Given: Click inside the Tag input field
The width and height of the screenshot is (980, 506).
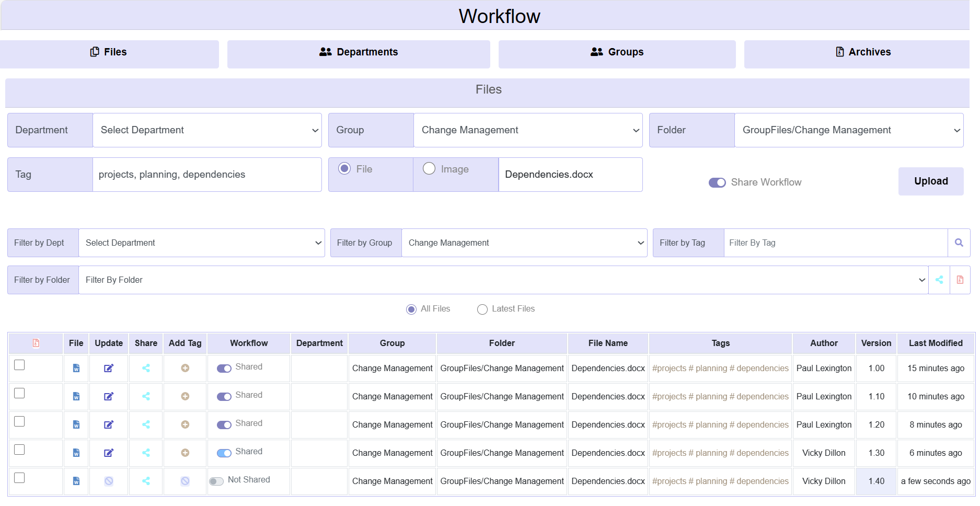Looking at the screenshot, I should (207, 174).
